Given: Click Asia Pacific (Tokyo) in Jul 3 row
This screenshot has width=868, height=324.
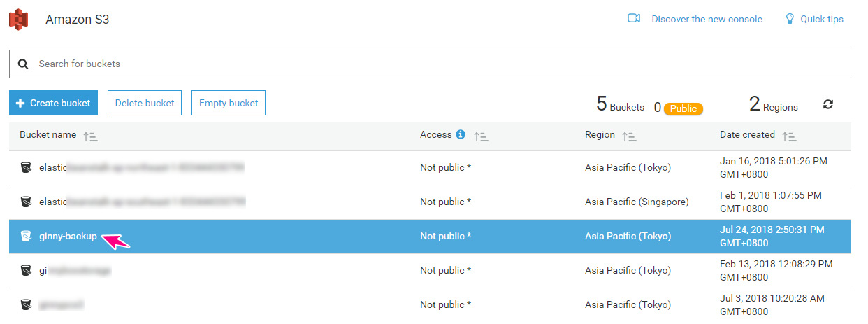Looking at the screenshot, I should pyautogui.click(x=628, y=304).
